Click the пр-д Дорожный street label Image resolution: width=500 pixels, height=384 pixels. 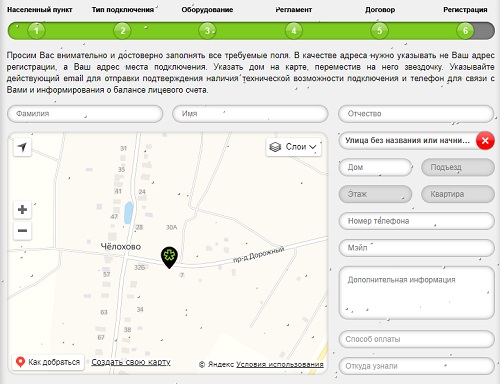[259, 254]
